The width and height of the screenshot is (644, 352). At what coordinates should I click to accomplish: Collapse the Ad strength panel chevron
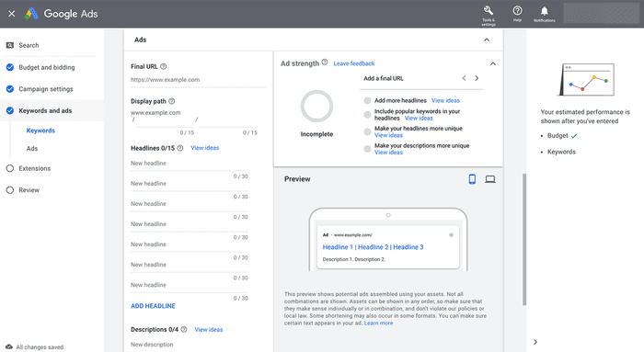click(493, 63)
